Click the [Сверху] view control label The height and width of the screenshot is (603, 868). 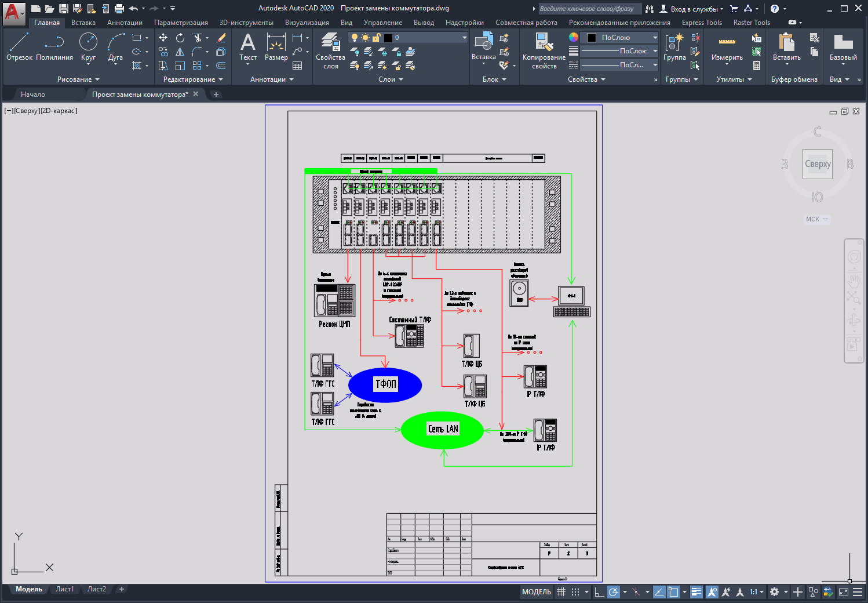click(x=27, y=111)
